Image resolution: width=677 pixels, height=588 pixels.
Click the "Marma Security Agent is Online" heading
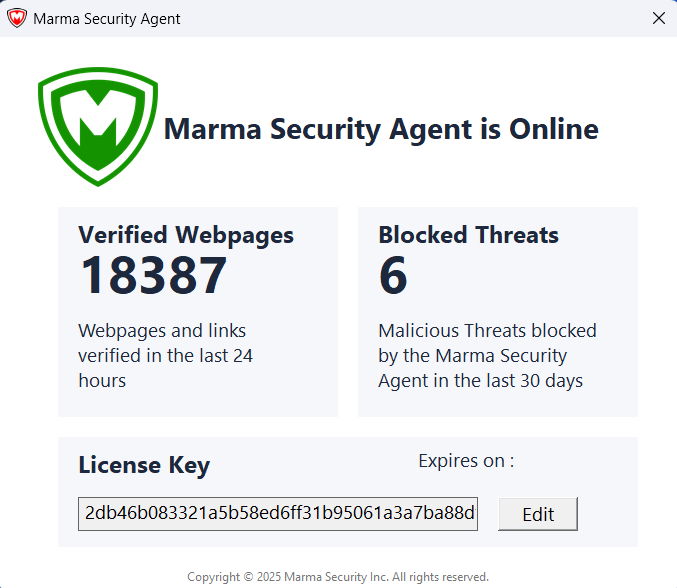click(381, 129)
